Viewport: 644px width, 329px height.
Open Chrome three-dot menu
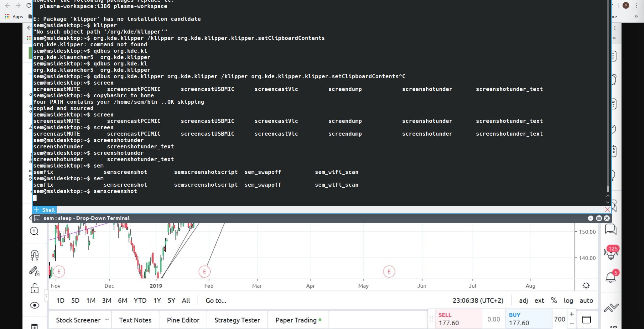click(637, 5)
